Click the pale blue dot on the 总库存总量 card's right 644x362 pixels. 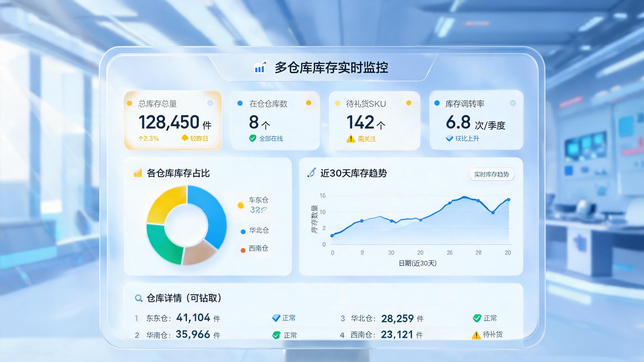click(210, 103)
